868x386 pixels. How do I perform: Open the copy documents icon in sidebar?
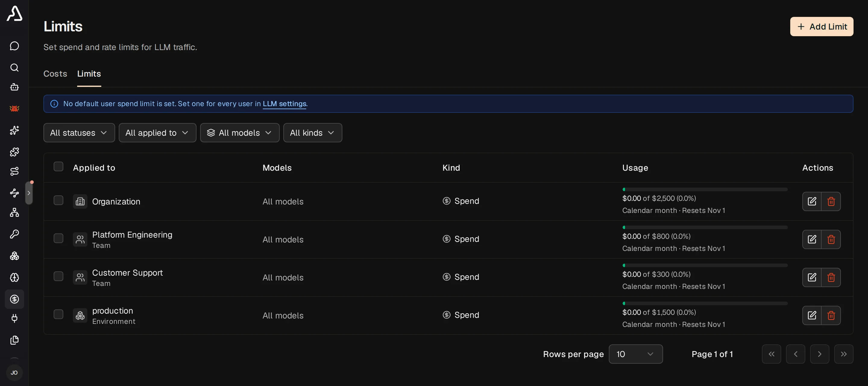click(x=14, y=340)
